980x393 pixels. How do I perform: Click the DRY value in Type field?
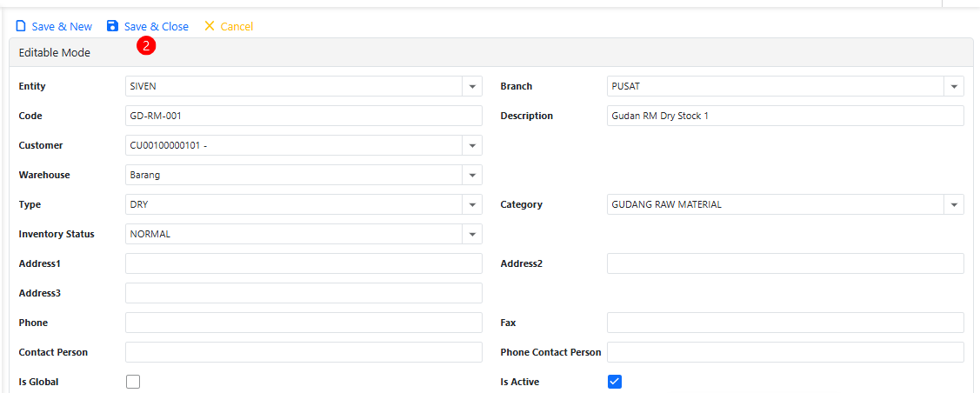(x=139, y=204)
